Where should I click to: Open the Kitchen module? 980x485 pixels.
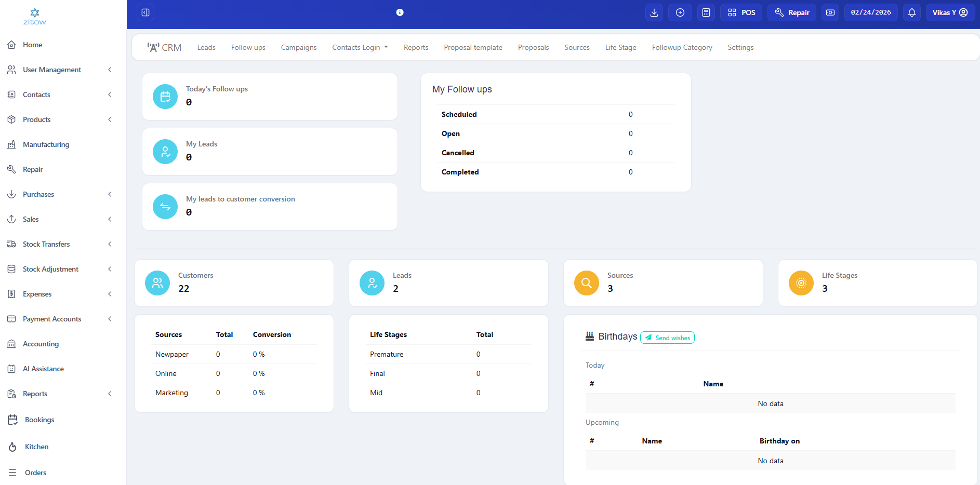coord(36,447)
